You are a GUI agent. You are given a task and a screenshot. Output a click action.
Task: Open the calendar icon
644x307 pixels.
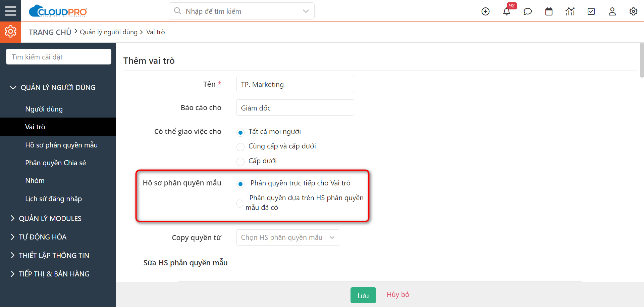pos(549,11)
